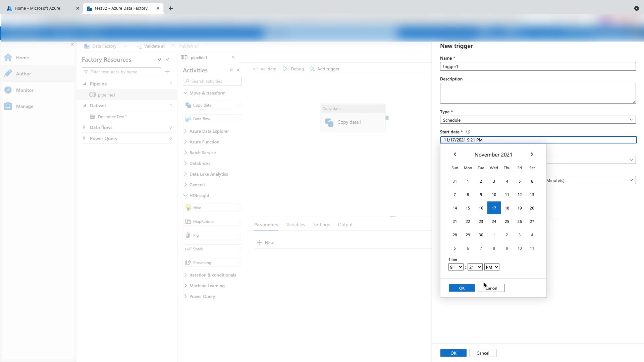
Task: Select November 24 in the calendar
Action: 494,222
